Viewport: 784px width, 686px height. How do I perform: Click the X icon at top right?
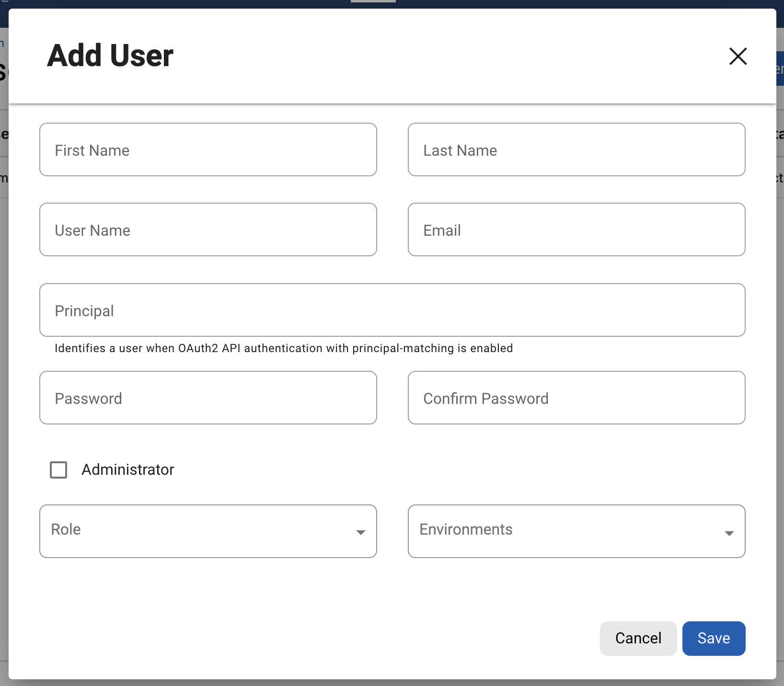click(x=738, y=56)
